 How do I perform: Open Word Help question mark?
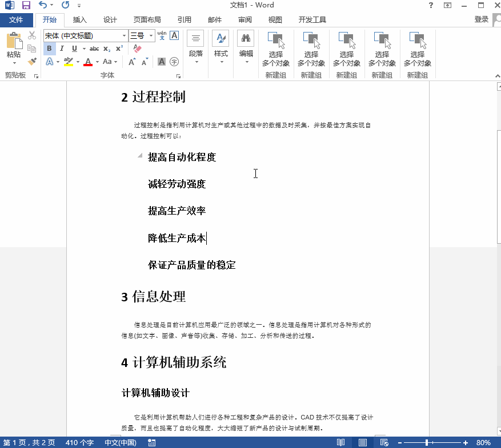coord(431,5)
